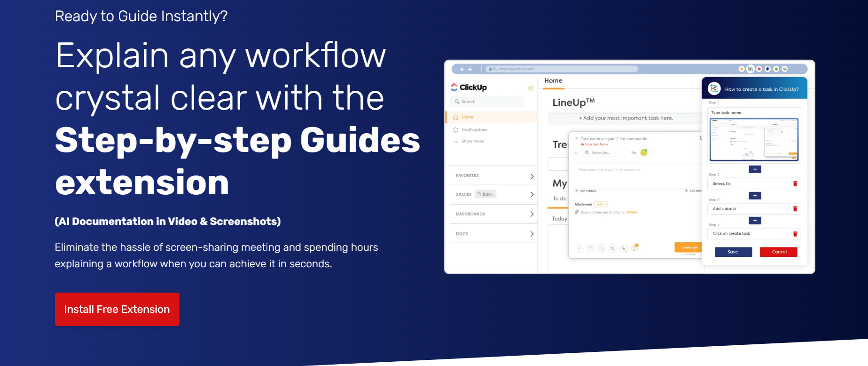Click the plus button below Step 1

pos(755,169)
